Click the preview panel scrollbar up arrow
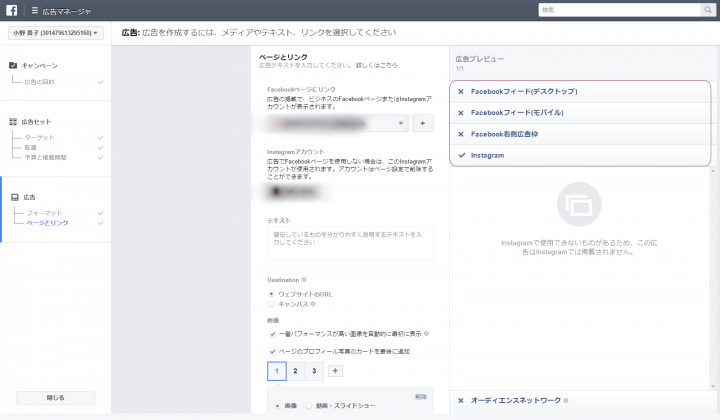The height and width of the screenshot is (420, 720). (x=713, y=171)
